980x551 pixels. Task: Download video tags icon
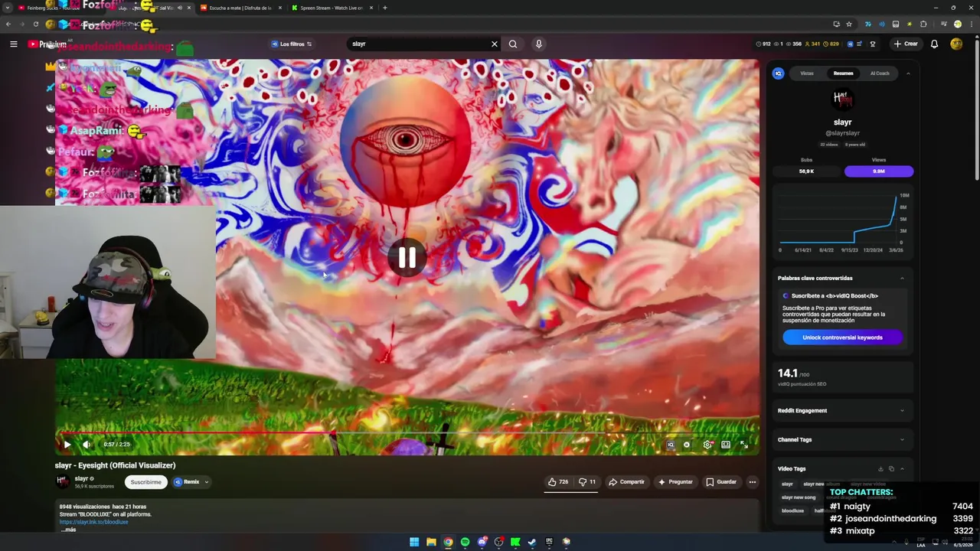pyautogui.click(x=880, y=469)
